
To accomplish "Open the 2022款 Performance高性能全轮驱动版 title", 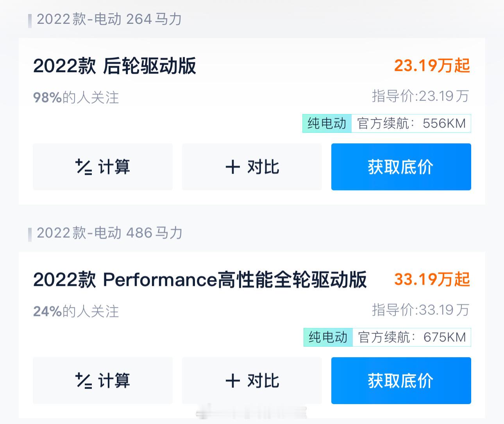I will [x=200, y=280].
